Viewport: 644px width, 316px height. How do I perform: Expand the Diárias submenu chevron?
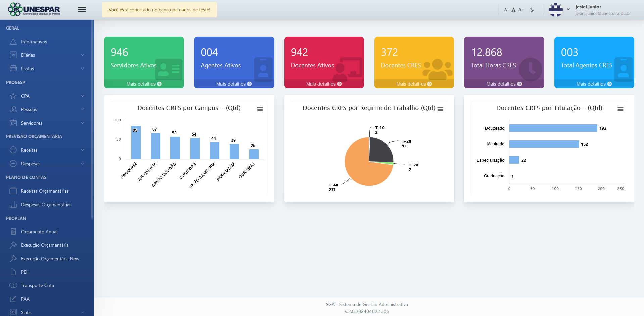point(82,55)
